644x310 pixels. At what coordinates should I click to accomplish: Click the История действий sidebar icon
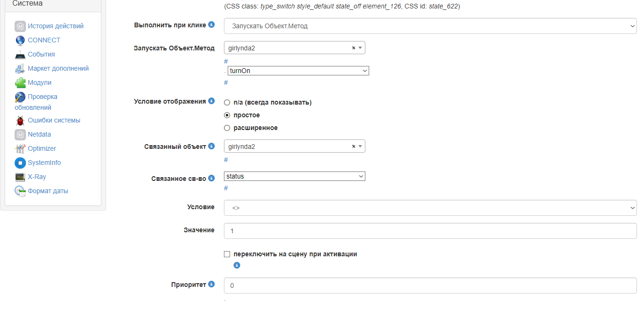(20, 26)
